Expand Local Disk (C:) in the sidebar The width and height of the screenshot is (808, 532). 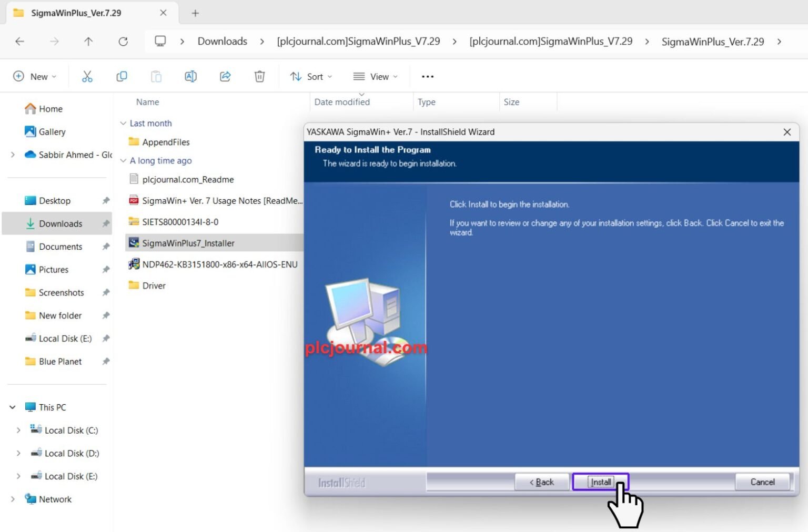[x=19, y=430]
